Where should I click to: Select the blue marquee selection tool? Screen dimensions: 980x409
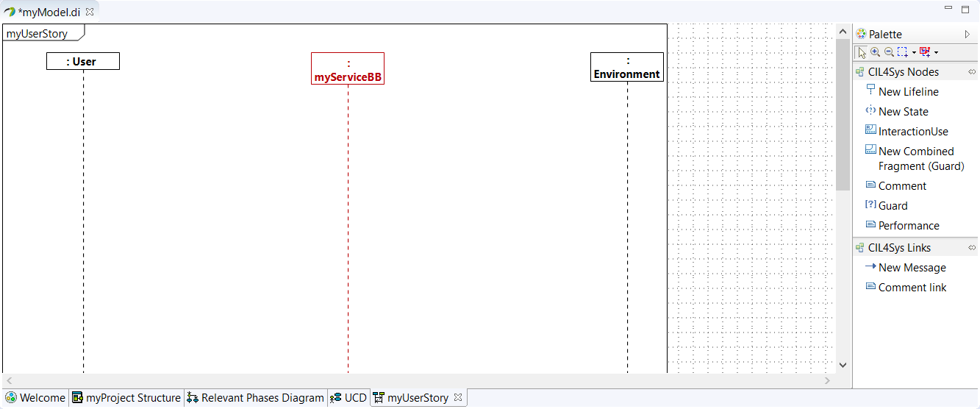point(902,52)
